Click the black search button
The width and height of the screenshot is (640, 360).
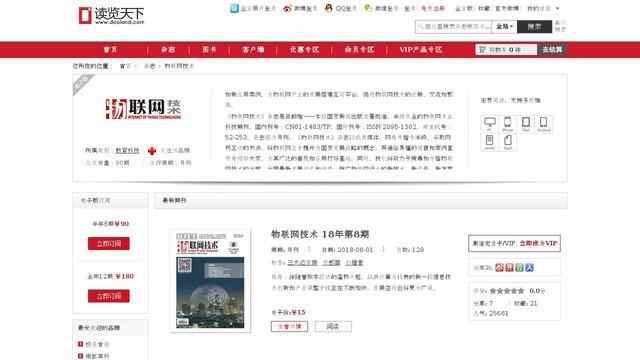click(x=534, y=27)
